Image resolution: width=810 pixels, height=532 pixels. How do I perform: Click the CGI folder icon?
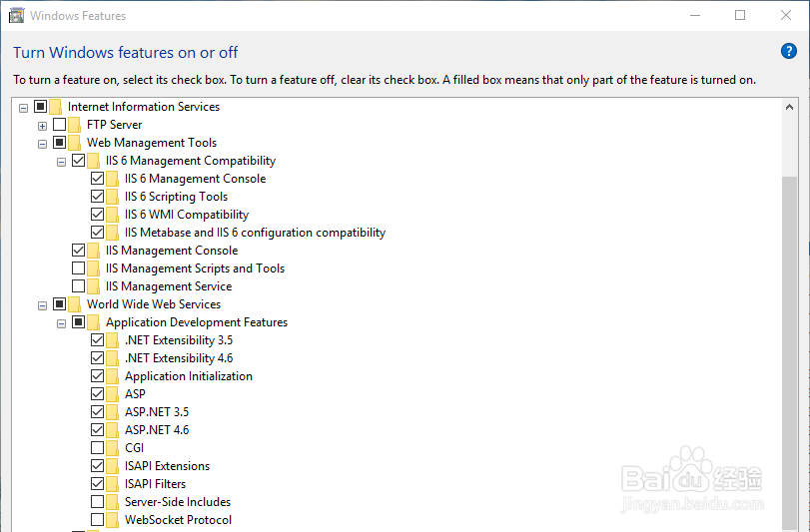coord(113,448)
